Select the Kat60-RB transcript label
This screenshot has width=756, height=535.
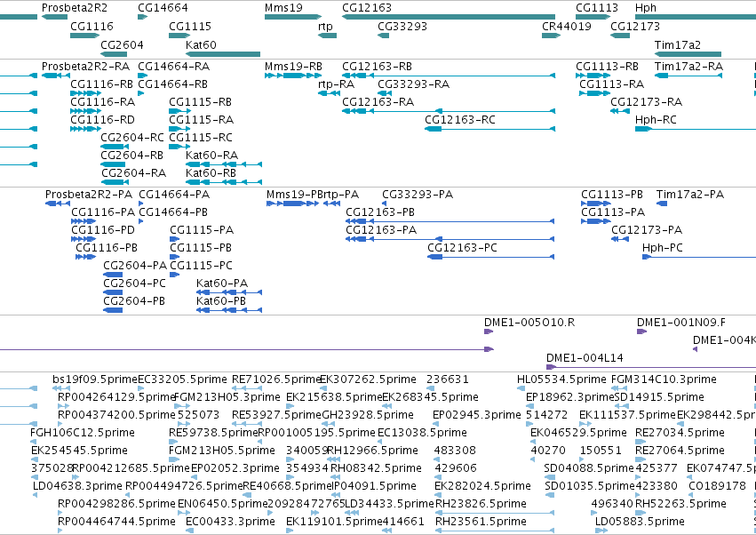point(211,172)
